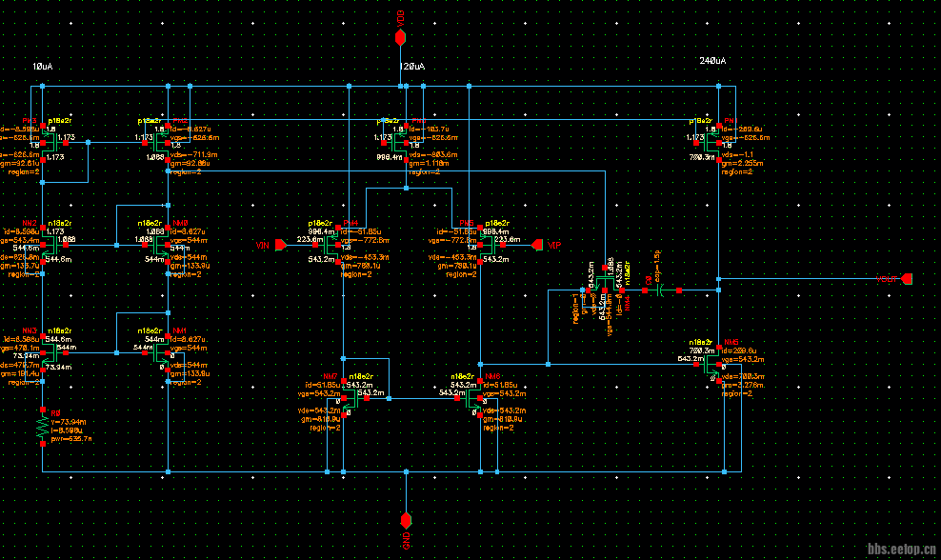This screenshot has width=941, height=560.
Task: Click the NM6 instance name label
Action: coord(492,376)
